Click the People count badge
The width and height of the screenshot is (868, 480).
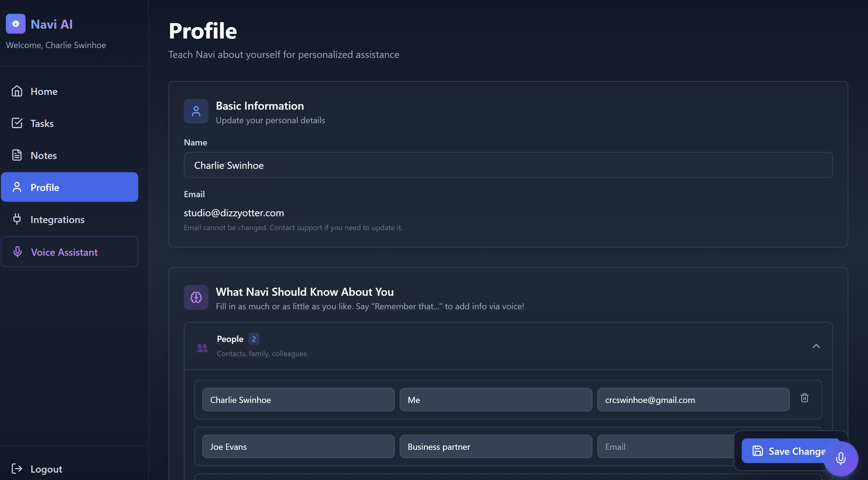click(x=254, y=339)
